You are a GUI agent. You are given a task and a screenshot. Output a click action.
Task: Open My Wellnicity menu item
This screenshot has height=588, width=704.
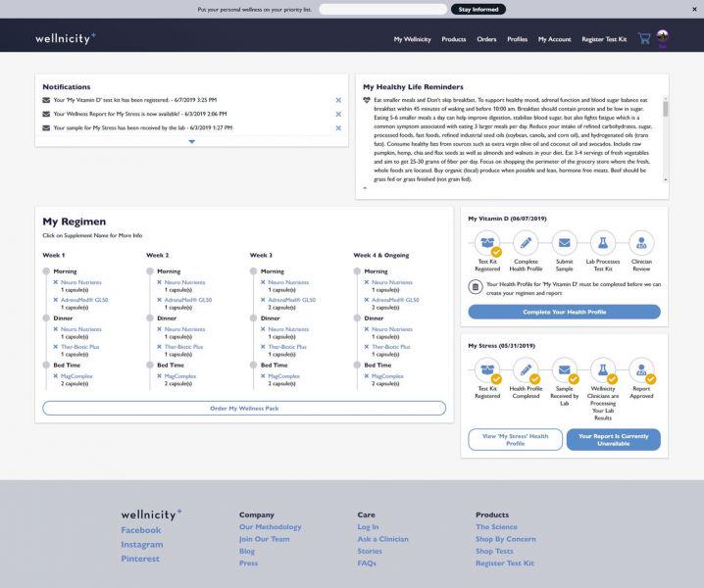tap(412, 39)
